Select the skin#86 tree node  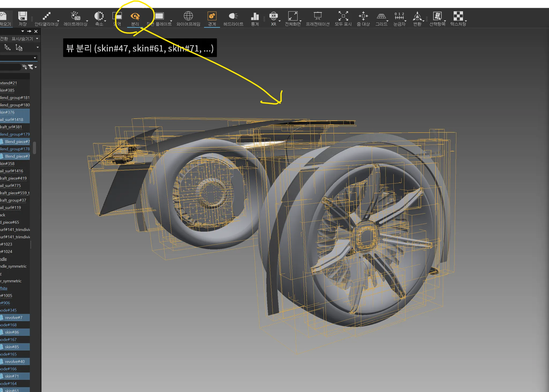[x=12, y=332]
